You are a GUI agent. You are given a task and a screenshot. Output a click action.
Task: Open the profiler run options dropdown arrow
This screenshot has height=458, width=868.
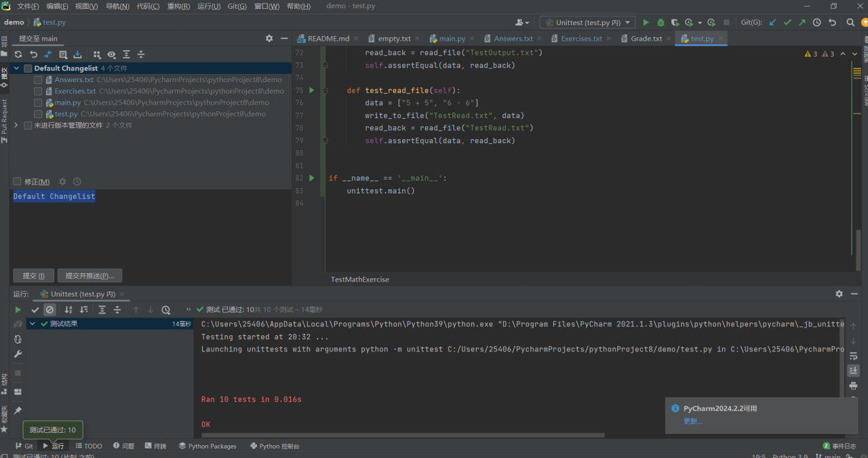point(700,22)
